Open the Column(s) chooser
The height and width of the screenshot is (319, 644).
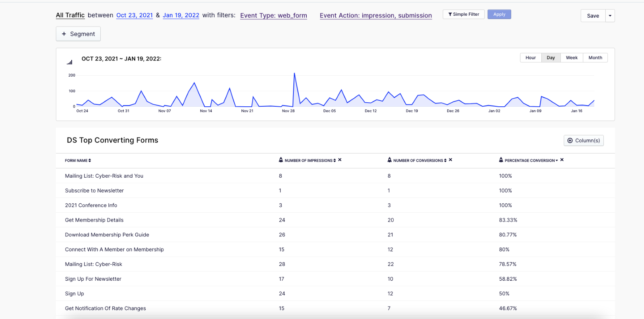coord(584,141)
